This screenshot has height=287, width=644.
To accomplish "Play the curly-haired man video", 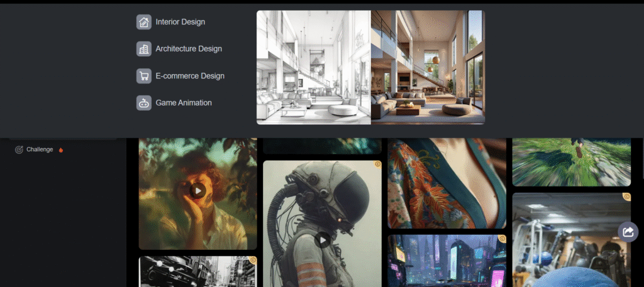I will (198, 191).
